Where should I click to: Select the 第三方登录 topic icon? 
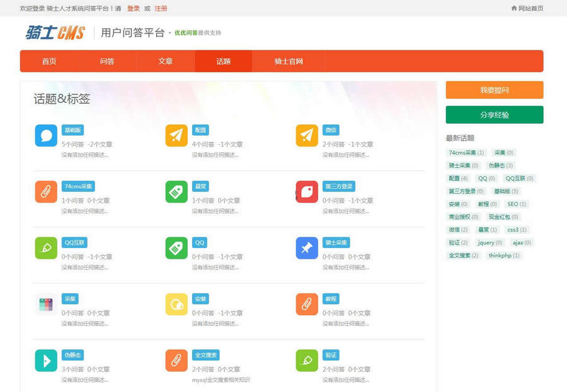306,193
